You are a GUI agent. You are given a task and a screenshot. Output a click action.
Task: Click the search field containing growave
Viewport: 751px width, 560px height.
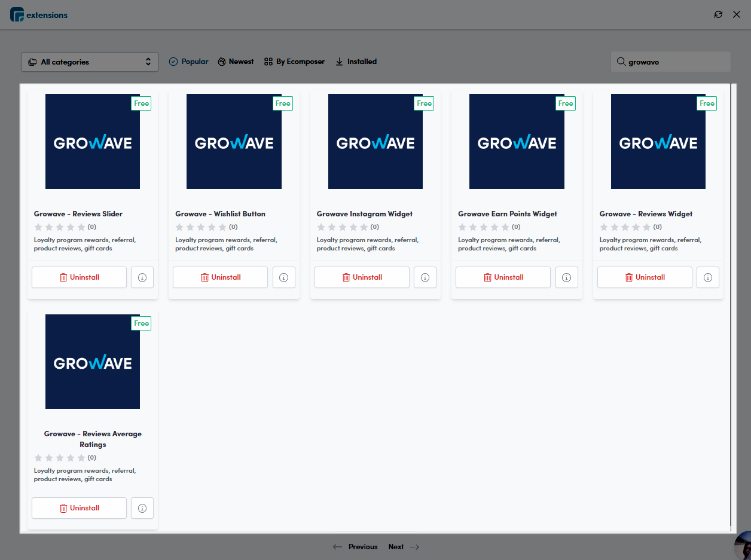point(671,62)
